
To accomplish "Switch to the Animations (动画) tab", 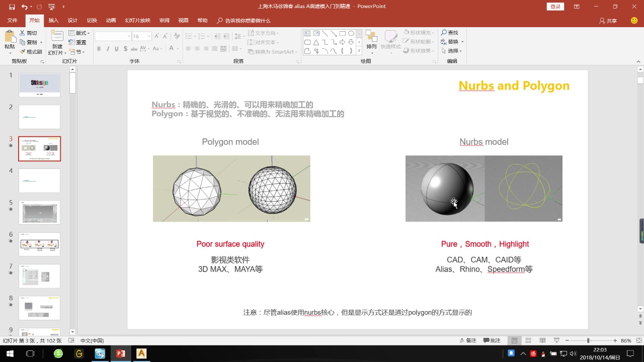I will pyautogui.click(x=111, y=21).
